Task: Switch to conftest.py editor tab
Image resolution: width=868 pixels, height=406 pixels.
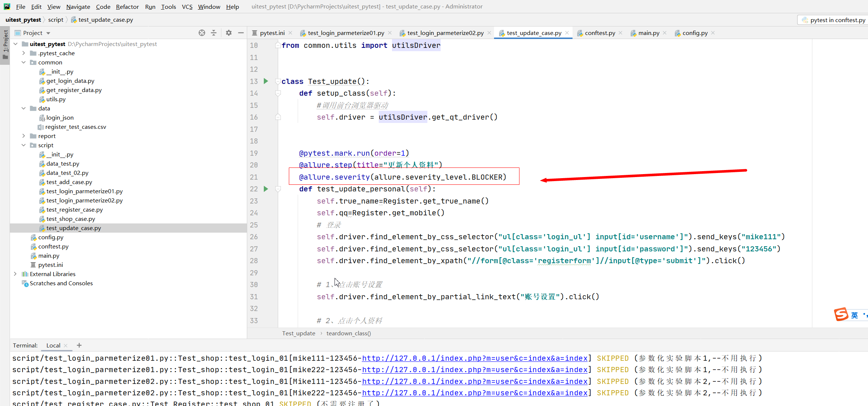Action: point(599,33)
